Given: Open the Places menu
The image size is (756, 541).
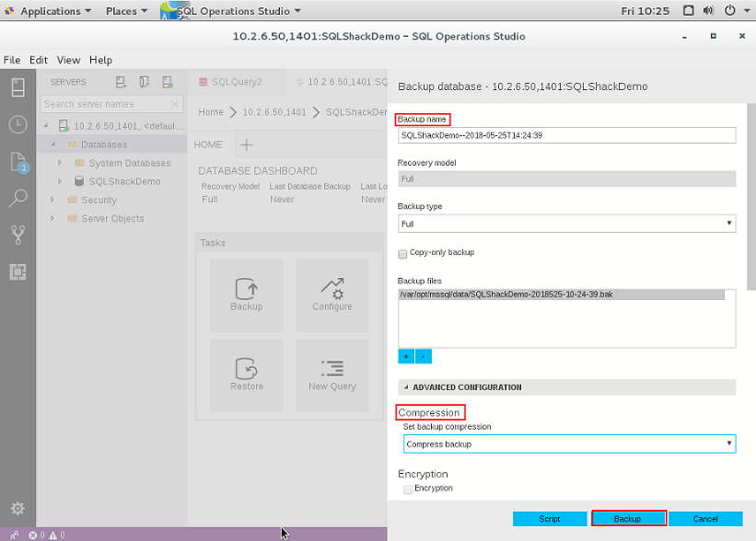Looking at the screenshot, I should [126, 11].
